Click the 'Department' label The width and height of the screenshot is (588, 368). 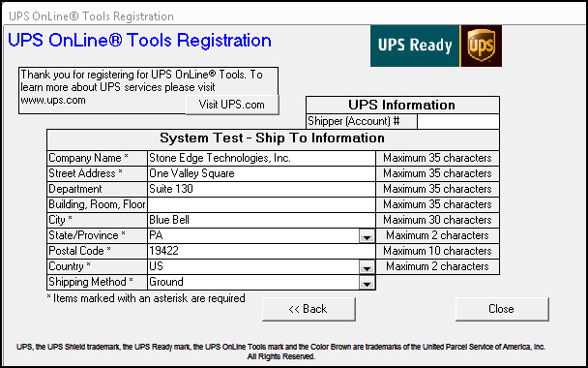[75, 189]
